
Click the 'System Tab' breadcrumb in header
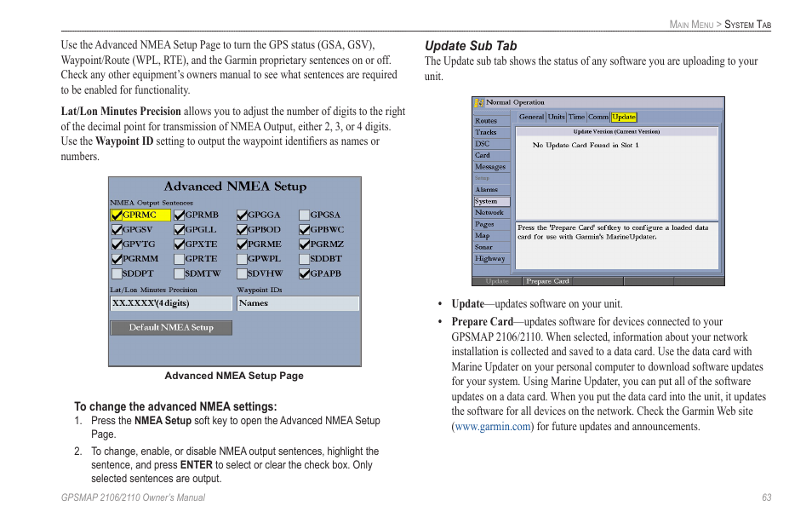pos(748,25)
